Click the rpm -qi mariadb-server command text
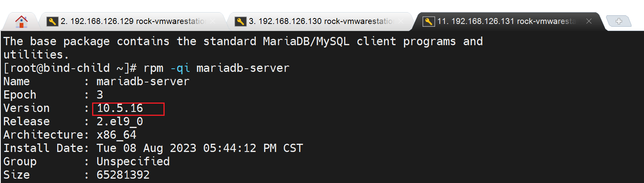 [x=216, y=68]
